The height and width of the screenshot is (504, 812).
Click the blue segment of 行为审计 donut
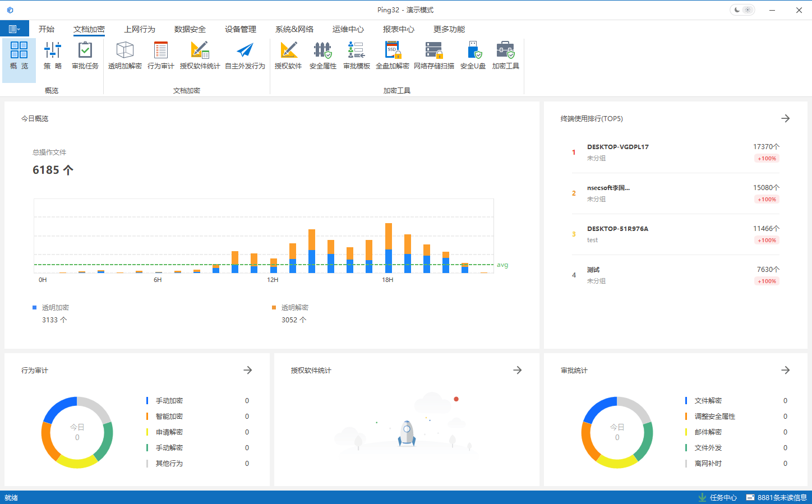58,408
